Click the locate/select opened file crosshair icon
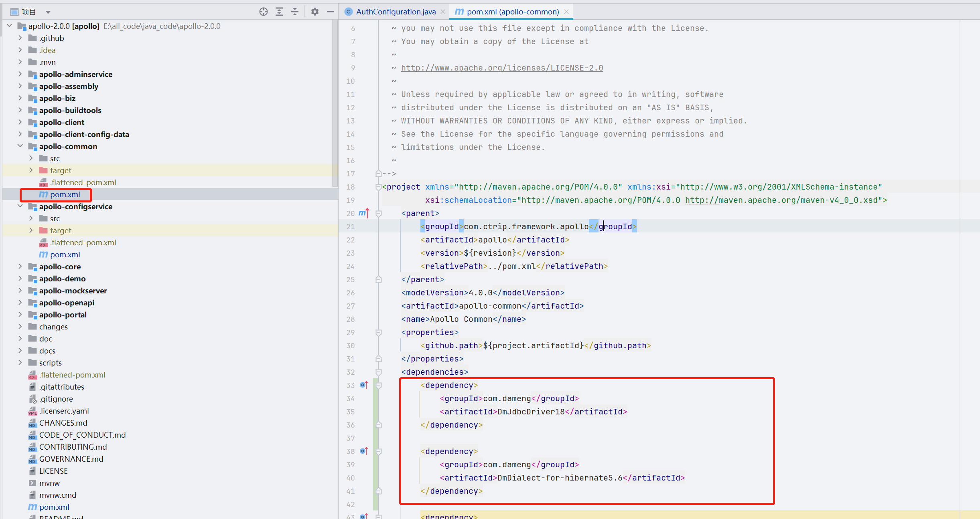 263,12
